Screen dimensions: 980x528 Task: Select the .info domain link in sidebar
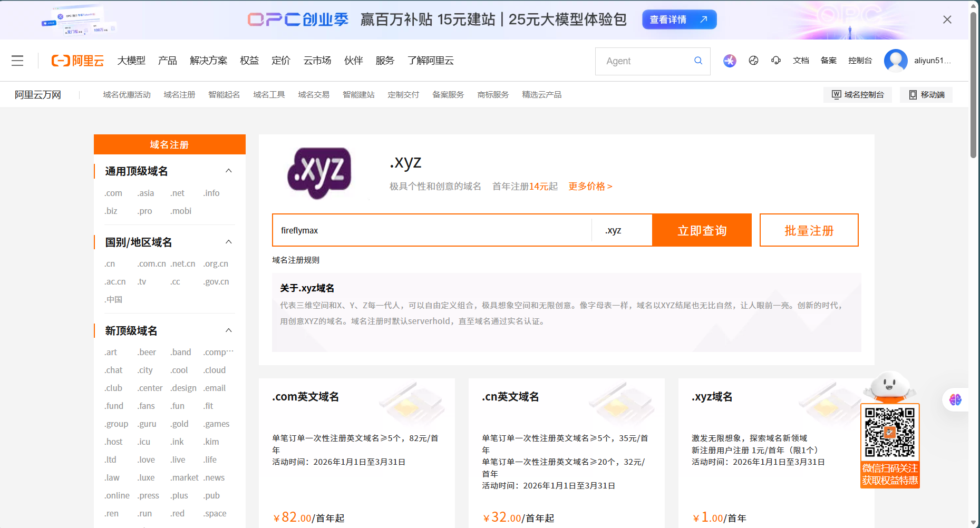coord(211,193)
